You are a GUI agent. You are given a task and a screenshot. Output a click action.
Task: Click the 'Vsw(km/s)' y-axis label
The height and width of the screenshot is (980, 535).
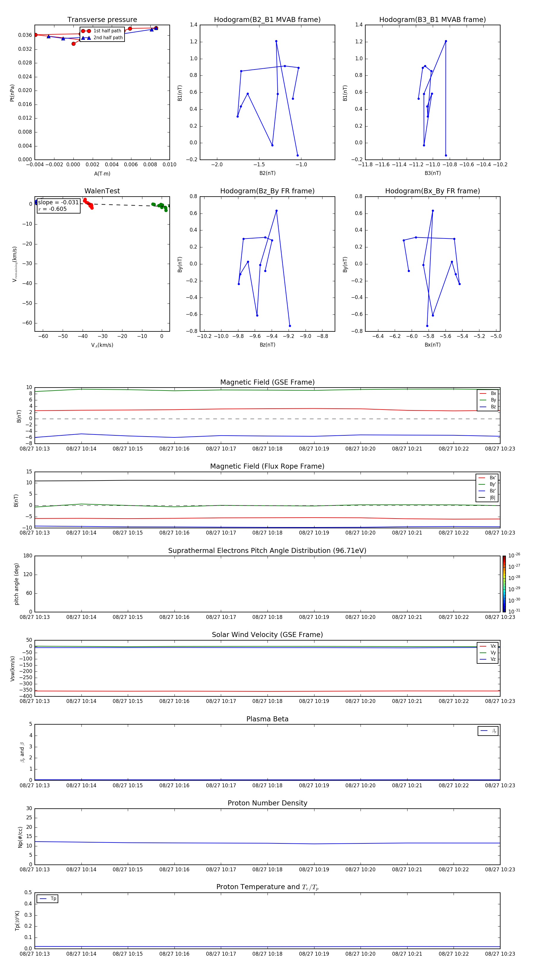(x=12, y=668)
